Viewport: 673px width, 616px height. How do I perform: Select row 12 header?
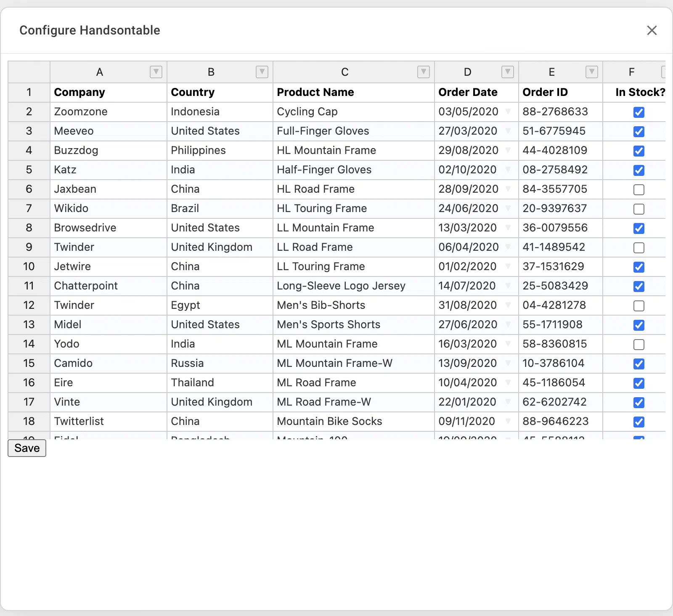click(29, 305)
